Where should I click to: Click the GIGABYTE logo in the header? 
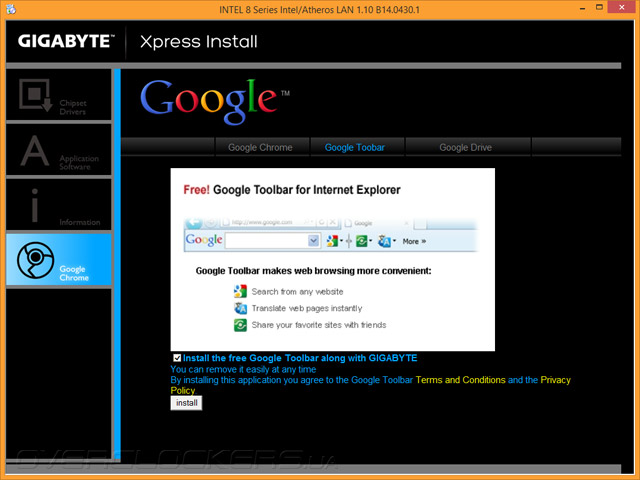click(66, 41)
